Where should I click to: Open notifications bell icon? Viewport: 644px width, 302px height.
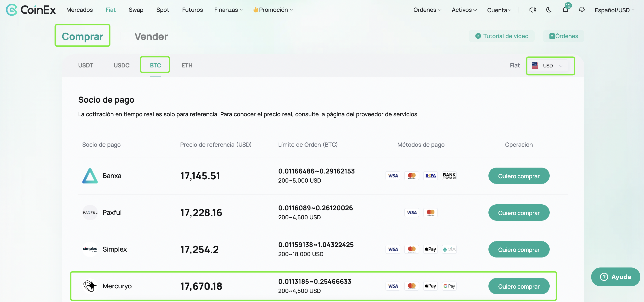(565, 10)
